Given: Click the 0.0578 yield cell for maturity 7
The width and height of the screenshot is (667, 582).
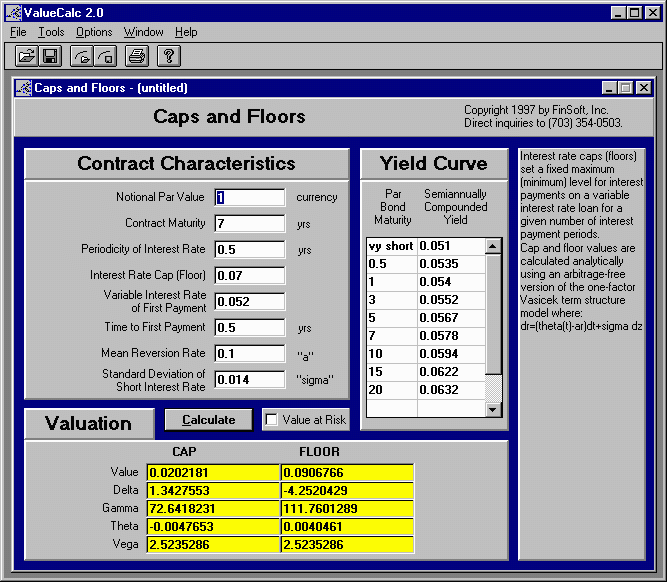Looking at the screenshot, I should (x=450, y=335).
